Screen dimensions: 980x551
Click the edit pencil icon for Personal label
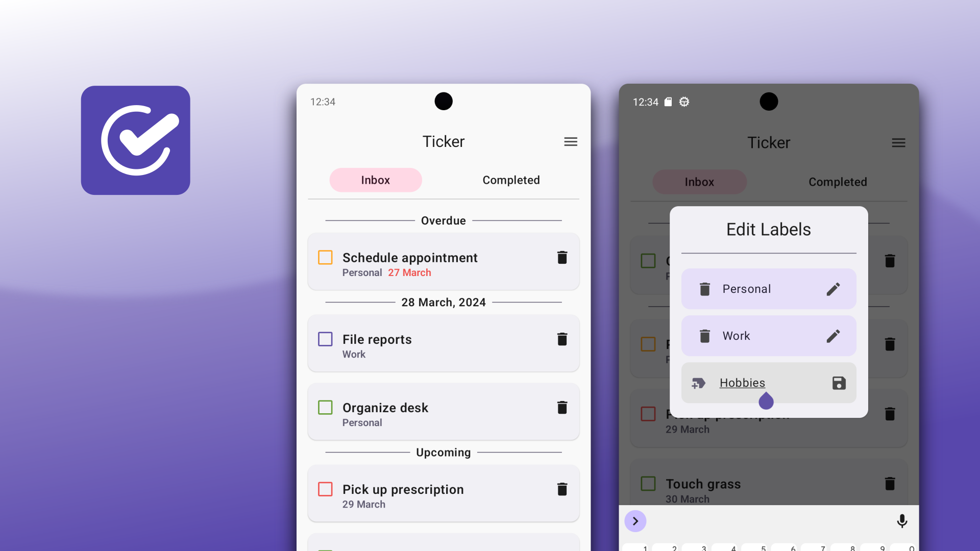point(832,289)
